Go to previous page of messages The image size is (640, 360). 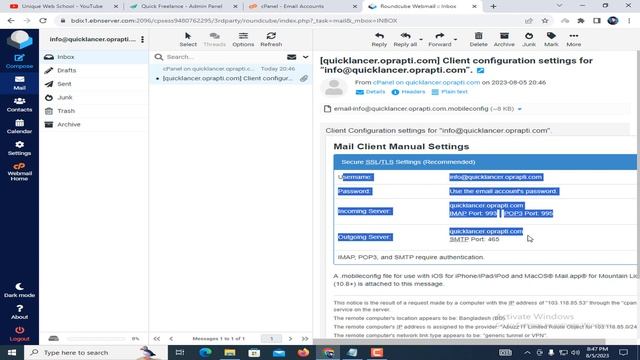point(171,338)
